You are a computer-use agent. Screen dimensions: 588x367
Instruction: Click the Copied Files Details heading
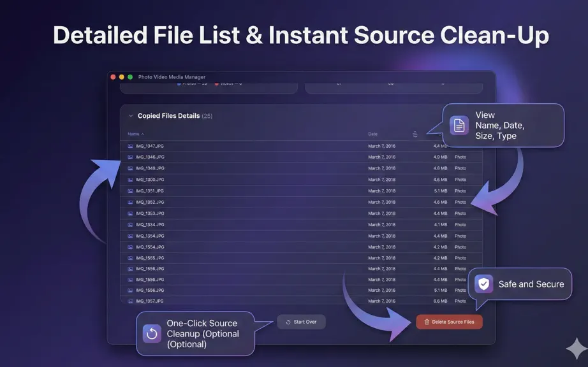click(169, 116)
